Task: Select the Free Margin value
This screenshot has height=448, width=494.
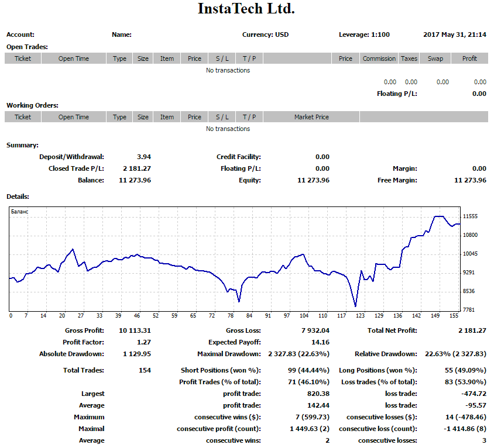Action: pos(470,180)
